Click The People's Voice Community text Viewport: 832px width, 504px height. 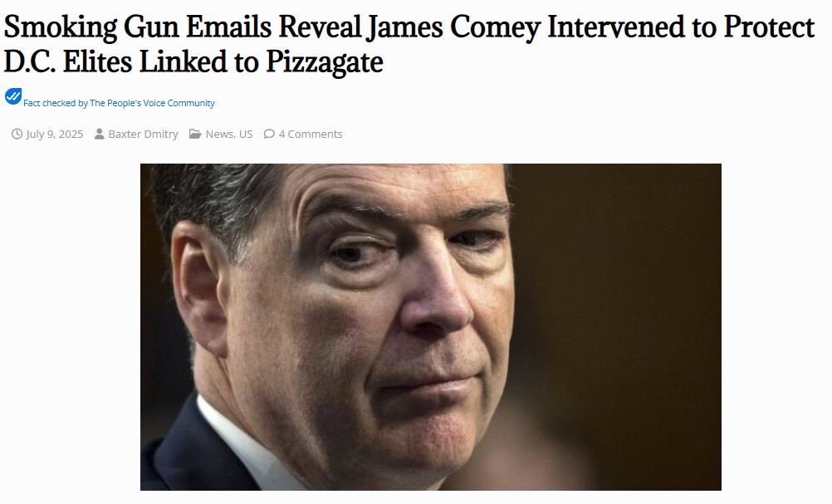point(152,103)
